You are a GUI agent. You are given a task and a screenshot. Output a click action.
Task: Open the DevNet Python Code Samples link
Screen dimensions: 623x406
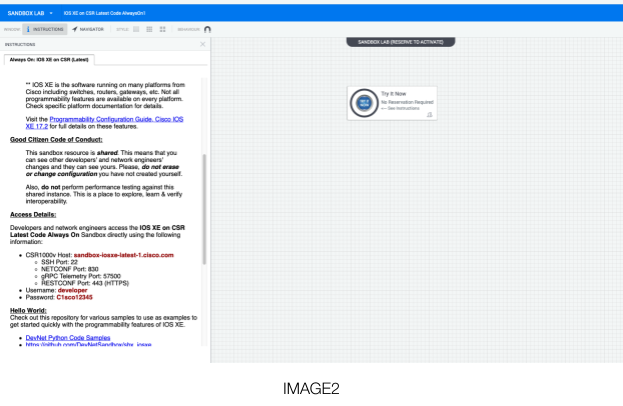coord(68,338)
